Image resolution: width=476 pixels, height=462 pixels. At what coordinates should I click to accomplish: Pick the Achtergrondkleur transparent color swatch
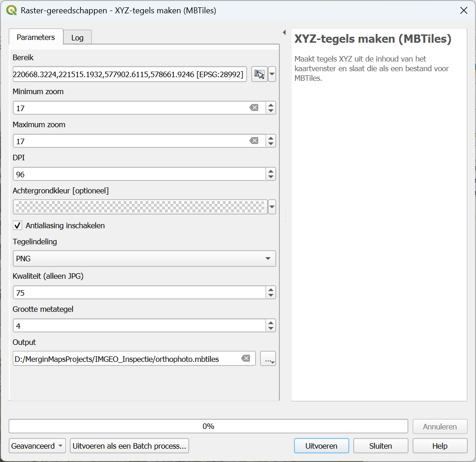pyautogui.click(x=140, y=207)
